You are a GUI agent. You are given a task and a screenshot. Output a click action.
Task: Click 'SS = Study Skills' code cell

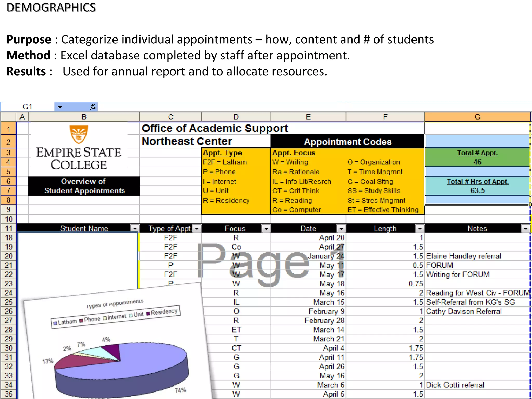click(374, 191)
